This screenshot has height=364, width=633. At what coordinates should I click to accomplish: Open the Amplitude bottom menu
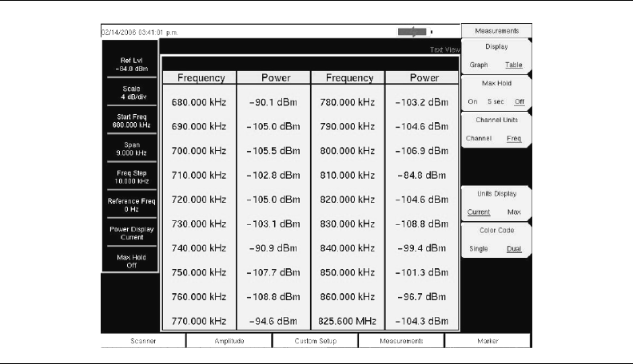click(x=229, y=341)
